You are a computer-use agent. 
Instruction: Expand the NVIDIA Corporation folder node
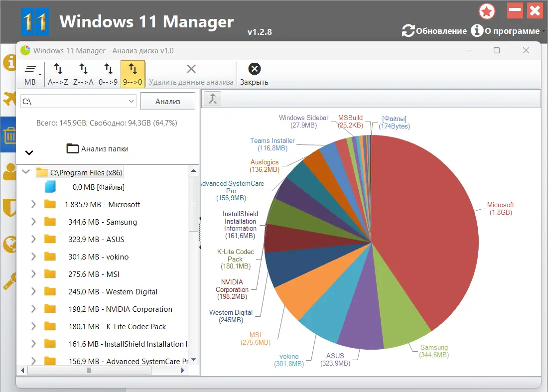coord(33,309)
